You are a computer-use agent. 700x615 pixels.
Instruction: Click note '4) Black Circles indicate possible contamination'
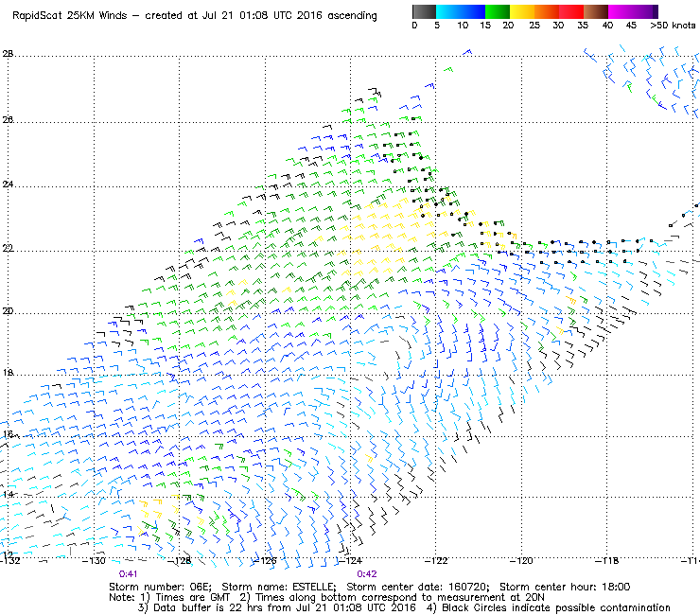[x=549, y=607]
